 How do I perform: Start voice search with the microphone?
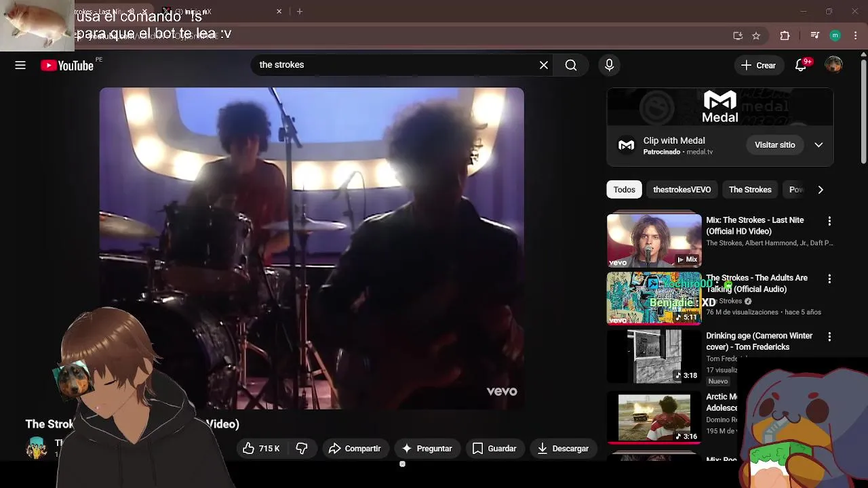tap(609, 65)
